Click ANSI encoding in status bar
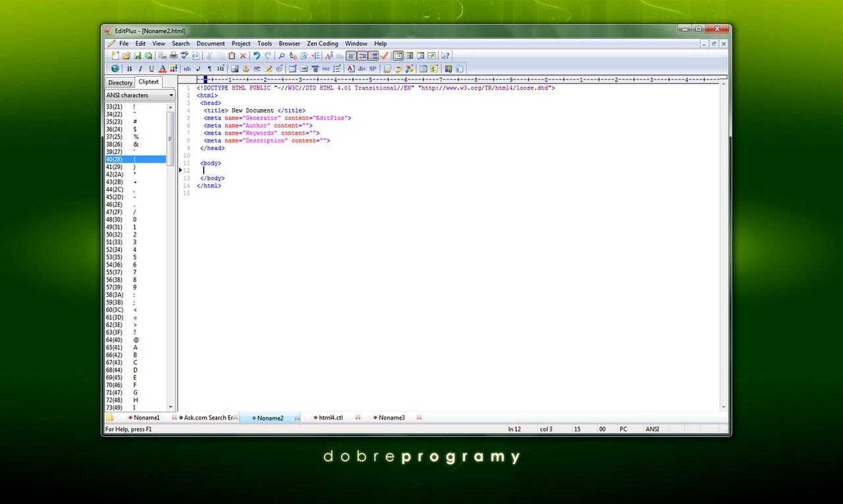The height and width of the screenshot is (504, 843). 652,429
